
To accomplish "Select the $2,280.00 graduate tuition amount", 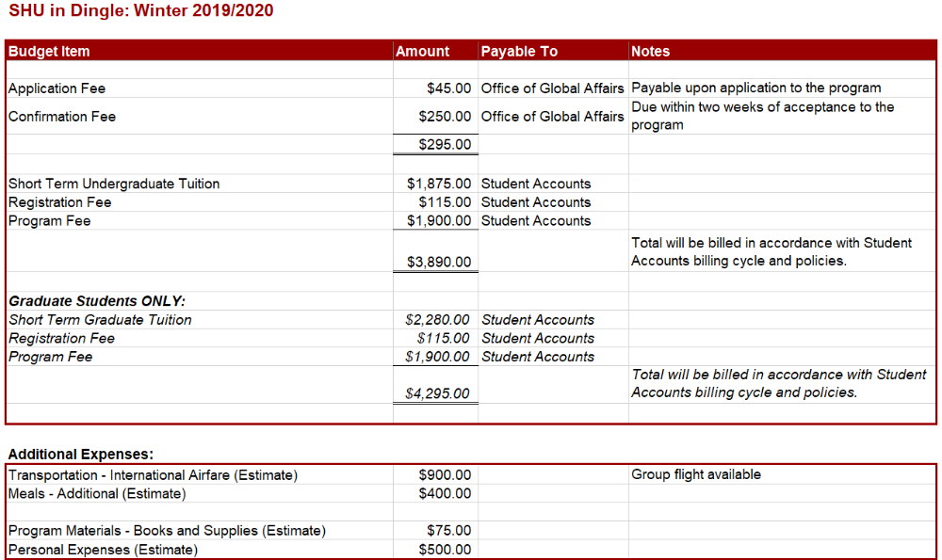I will pos(437,320).
